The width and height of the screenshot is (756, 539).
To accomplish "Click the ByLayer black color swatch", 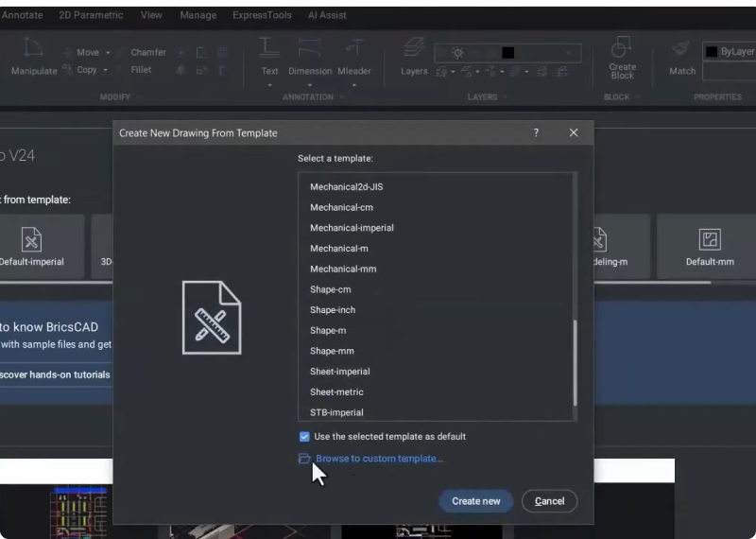I will click(x=712, y=52).
